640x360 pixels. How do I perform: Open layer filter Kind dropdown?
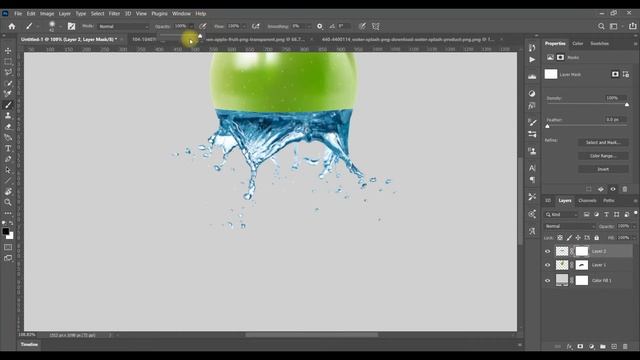point(562,214)
